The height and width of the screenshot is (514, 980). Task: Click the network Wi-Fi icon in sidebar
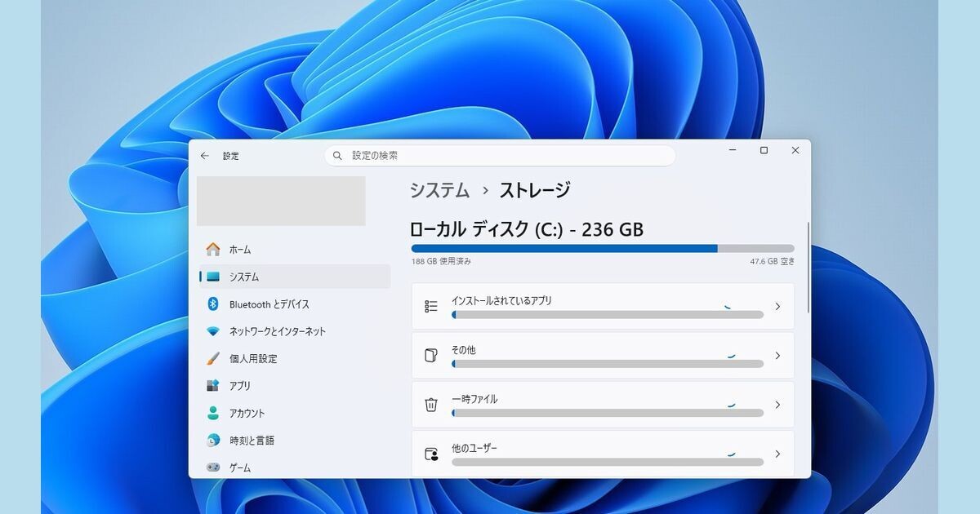213,331
